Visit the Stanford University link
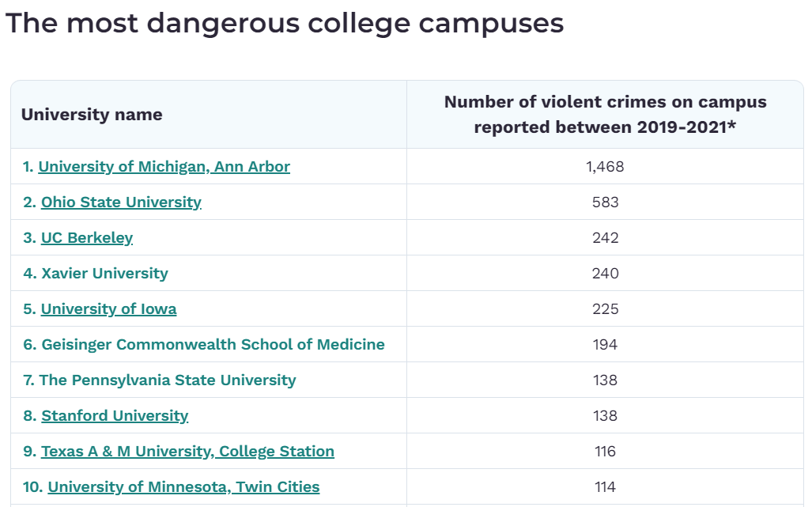812x507 pixels. click(115, 416)
